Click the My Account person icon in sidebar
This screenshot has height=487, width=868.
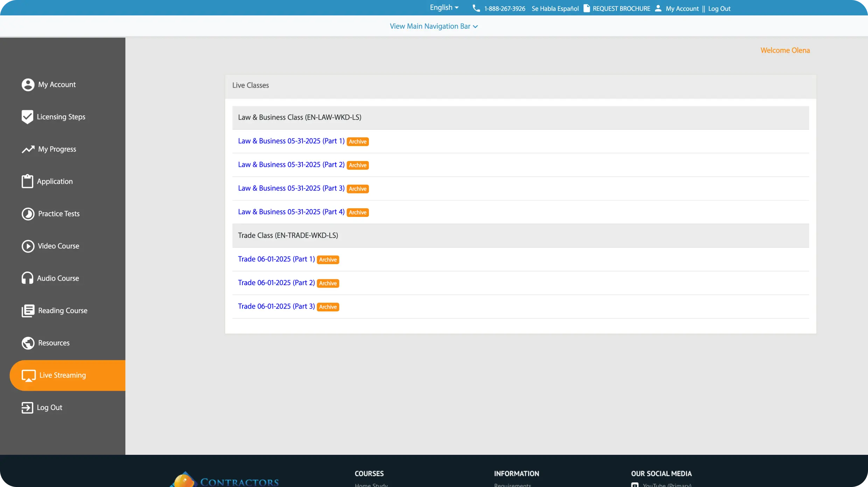coord(28,85)
